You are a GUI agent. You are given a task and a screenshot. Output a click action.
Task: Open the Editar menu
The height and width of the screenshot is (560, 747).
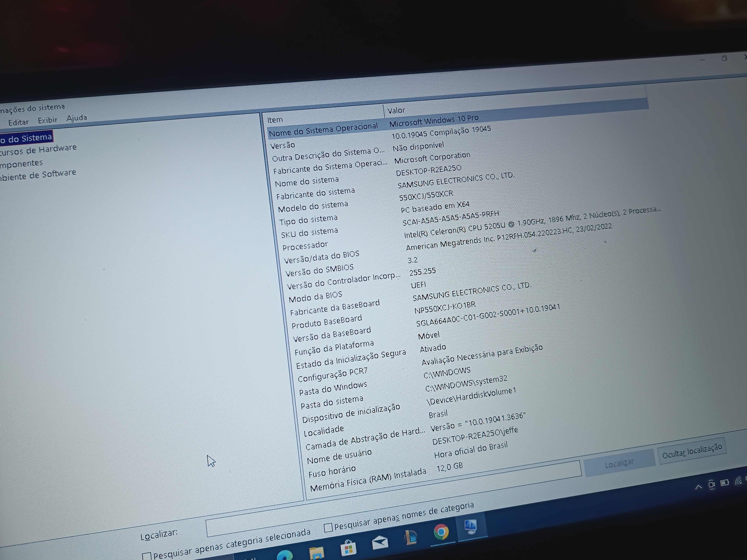point(18,122)
